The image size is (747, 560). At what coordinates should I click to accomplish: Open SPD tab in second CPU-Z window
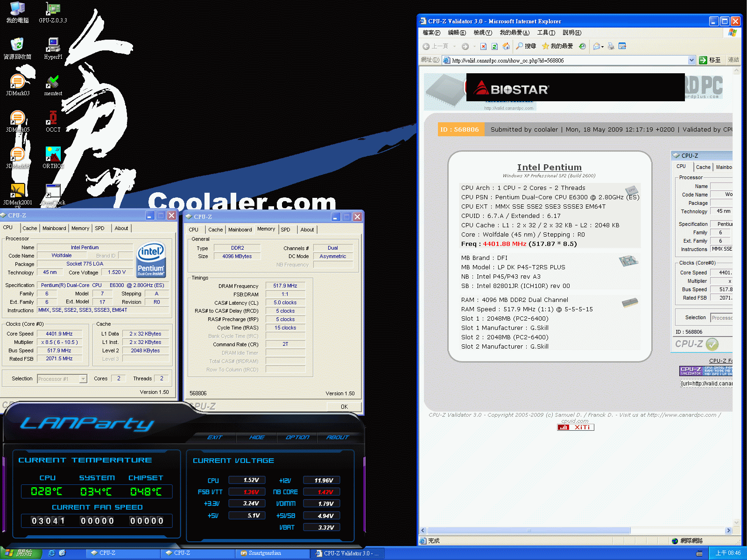[x=285, y=230]
